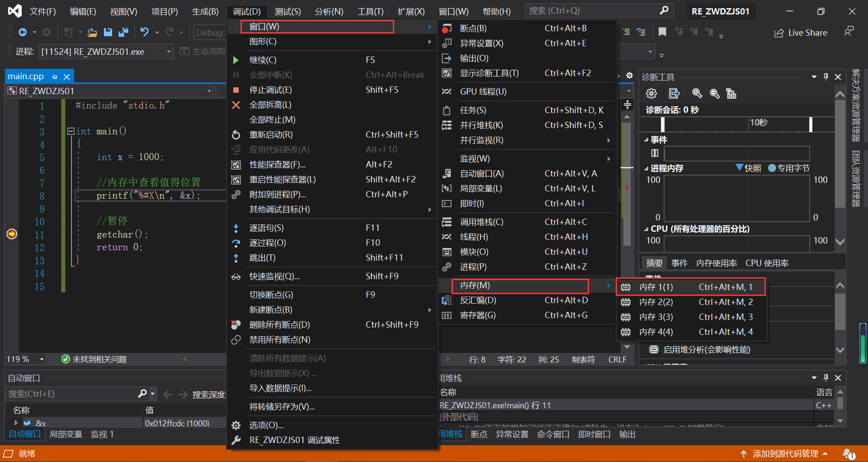868x462 pixels.
Task: Switch to Exception Settings bottom tab
Action: click(x=512, y=434)
